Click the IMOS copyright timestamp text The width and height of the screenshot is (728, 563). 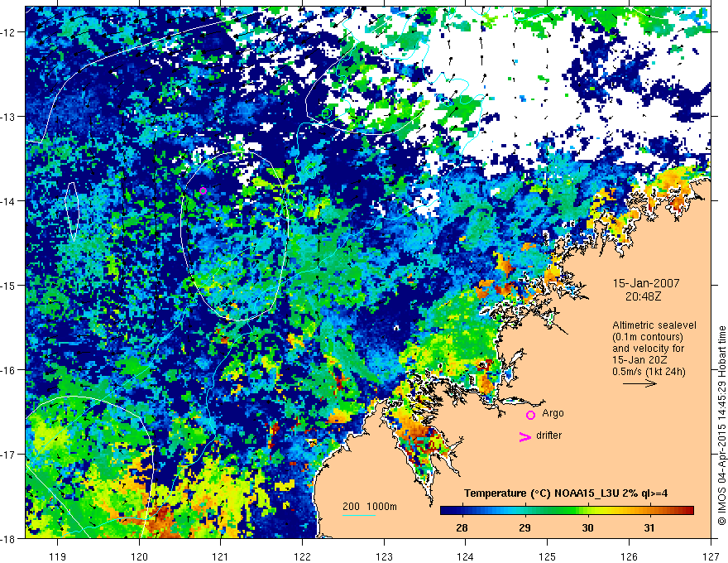tap(722, 425)
